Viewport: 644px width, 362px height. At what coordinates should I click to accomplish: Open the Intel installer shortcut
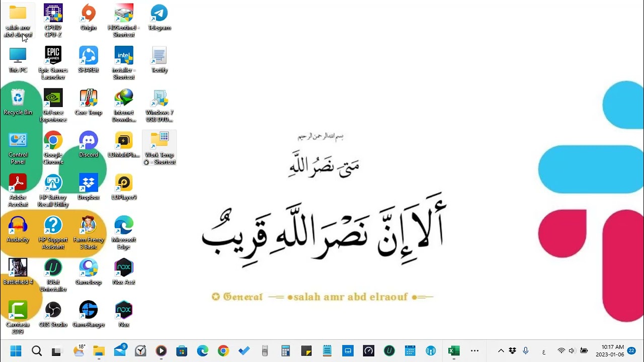[x=124, y=63]
